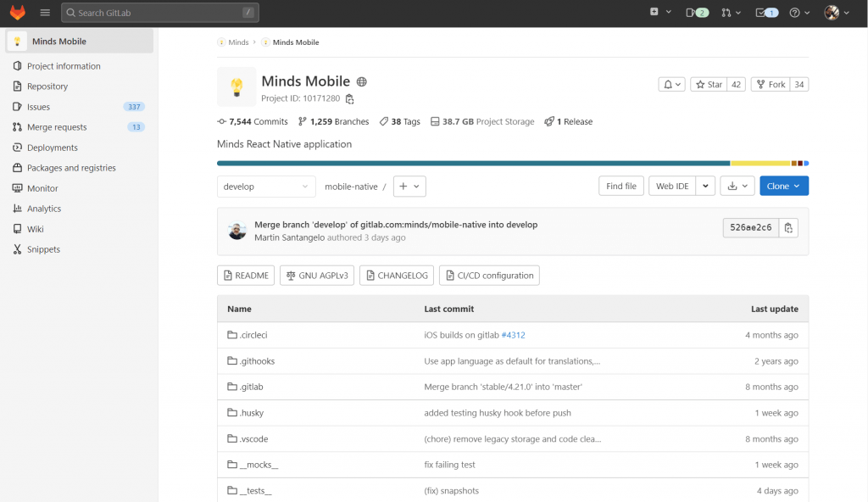Screen dimensions: 868x502
Task: Go to Repository in the sidebar
Action: [47, 86]
